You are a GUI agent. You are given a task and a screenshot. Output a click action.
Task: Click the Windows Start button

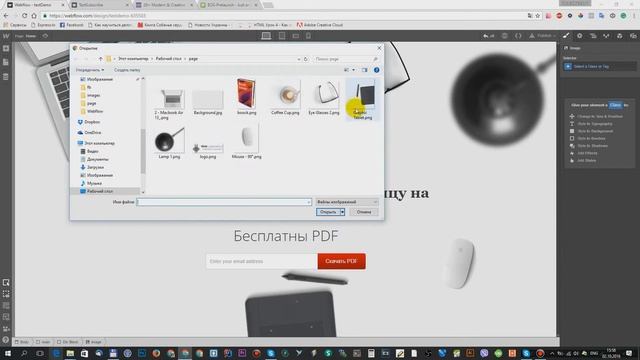coord(7,353)
